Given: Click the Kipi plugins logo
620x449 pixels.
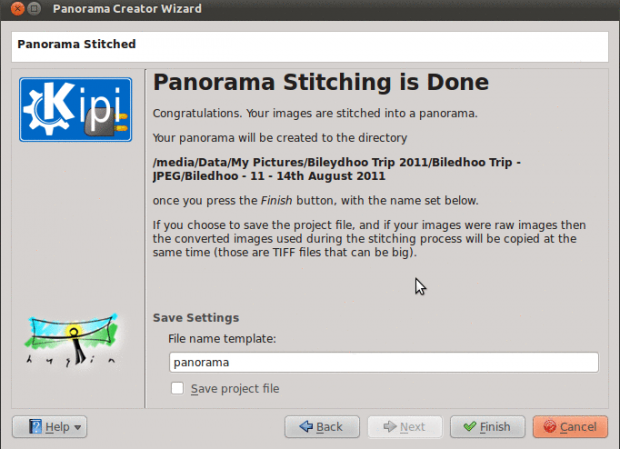Looking at the screenshot, I should [77, 107].
